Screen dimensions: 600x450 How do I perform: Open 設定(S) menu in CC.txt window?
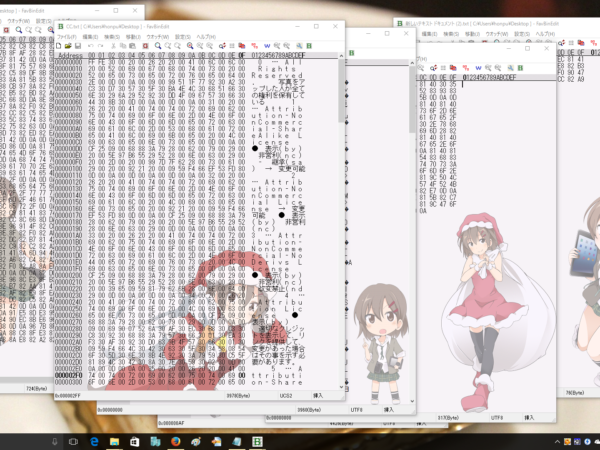pos(183,37)
